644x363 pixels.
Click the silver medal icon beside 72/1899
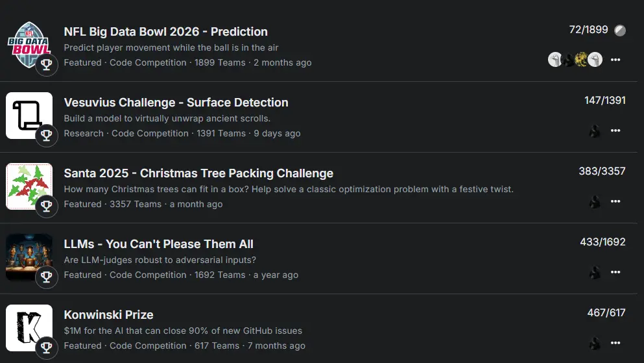(620, 31)
